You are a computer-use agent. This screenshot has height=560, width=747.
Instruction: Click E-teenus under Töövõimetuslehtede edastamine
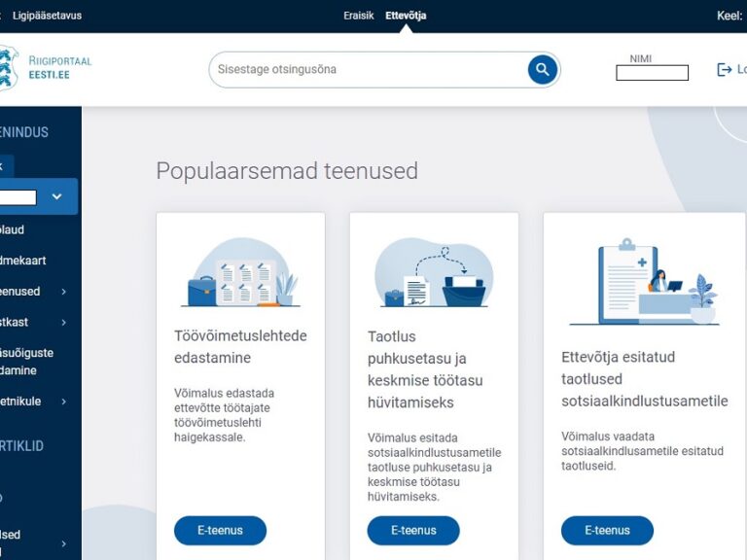(x=220, y=531)
